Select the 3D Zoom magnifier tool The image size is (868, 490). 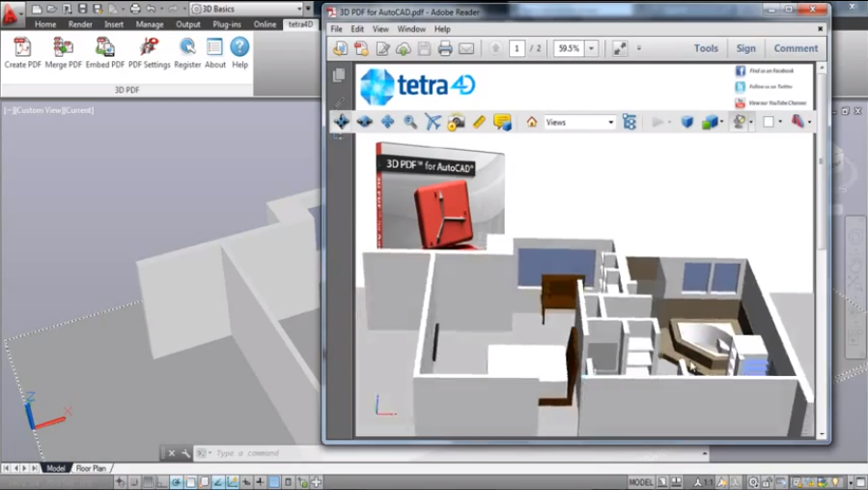point(410,122)
